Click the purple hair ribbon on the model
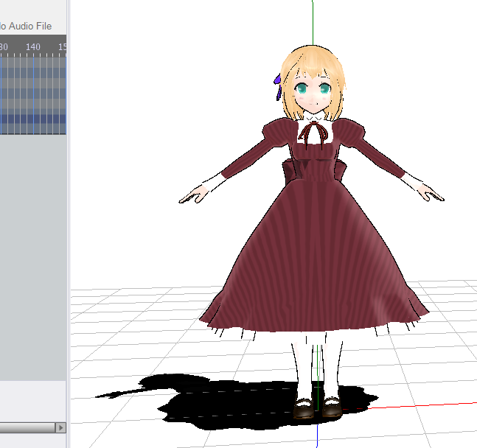The height and width of the screenshot is (448, 477). pos(278,87)
